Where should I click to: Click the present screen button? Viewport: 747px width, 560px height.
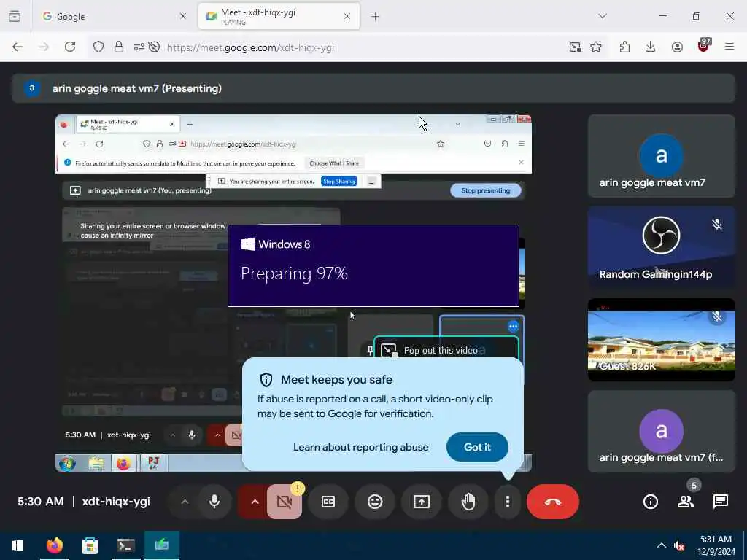(422, 502)
